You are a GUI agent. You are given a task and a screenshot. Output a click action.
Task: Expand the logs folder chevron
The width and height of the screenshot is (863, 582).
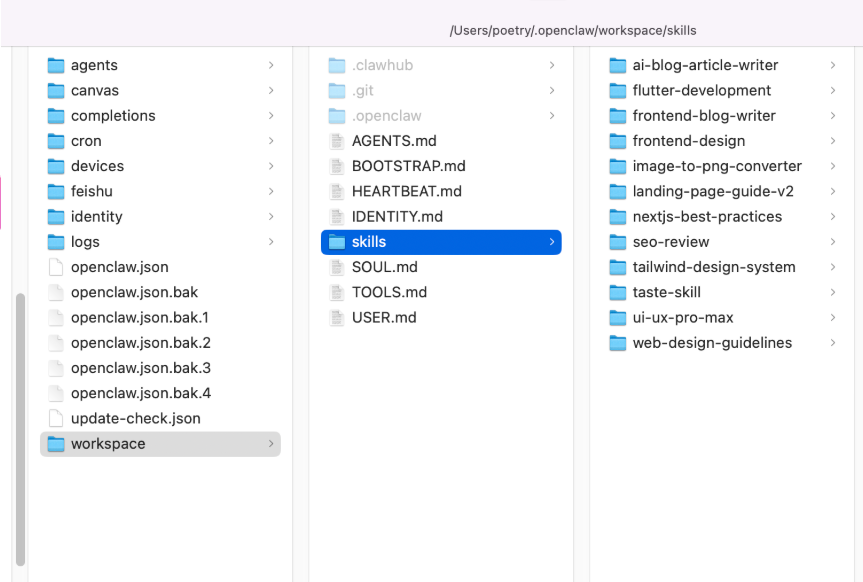271,242
